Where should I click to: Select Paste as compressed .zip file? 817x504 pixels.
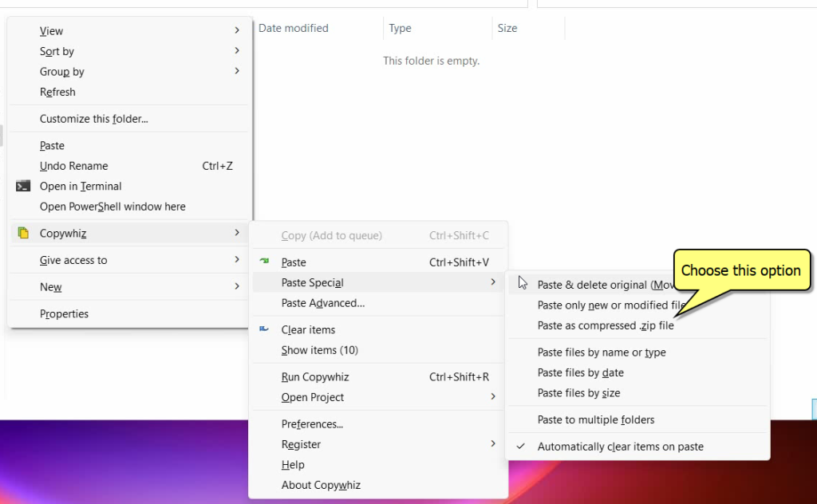point(606,325)
